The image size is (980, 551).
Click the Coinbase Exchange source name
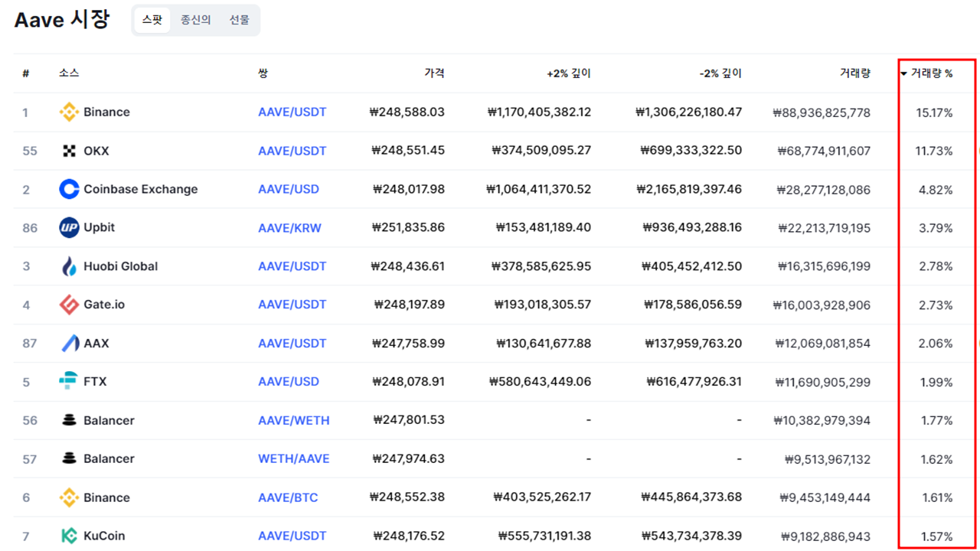point(141,189)
